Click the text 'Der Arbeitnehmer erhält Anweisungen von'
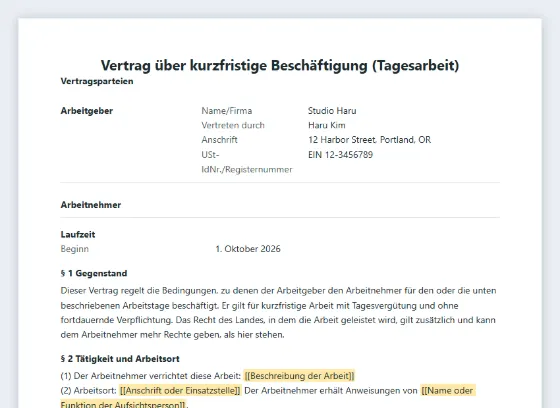This screenshot has width=560, height=408. (x=331, y=390)
